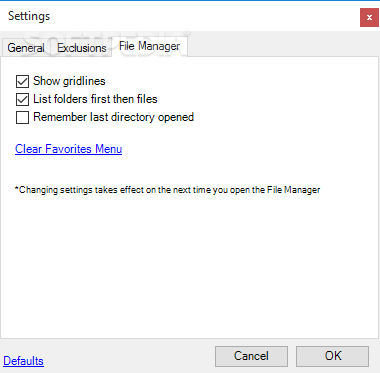This screenshot has width=380, height=373.
Task: Enable Remember last directory opened checkbox
Action: 22,117
